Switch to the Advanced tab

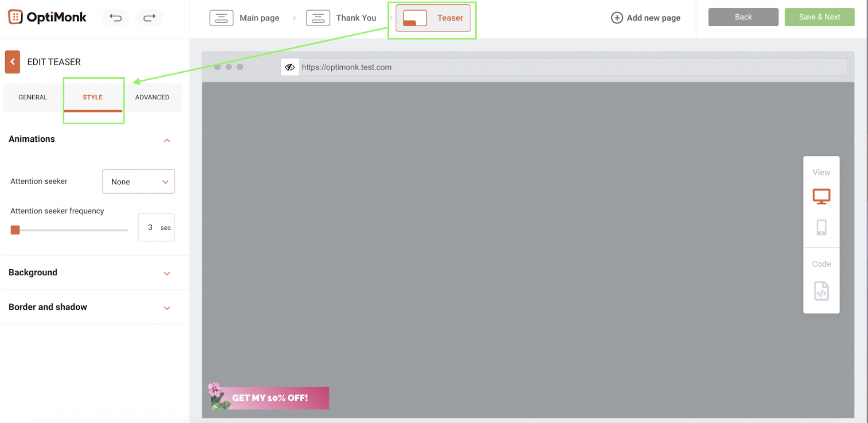[x=152, y=97]
